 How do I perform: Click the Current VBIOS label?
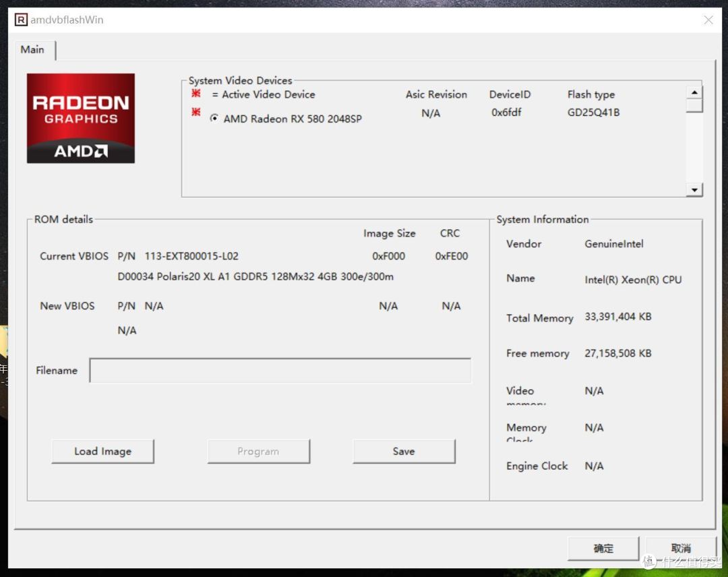pyautogui.click(x=74, y=256)
